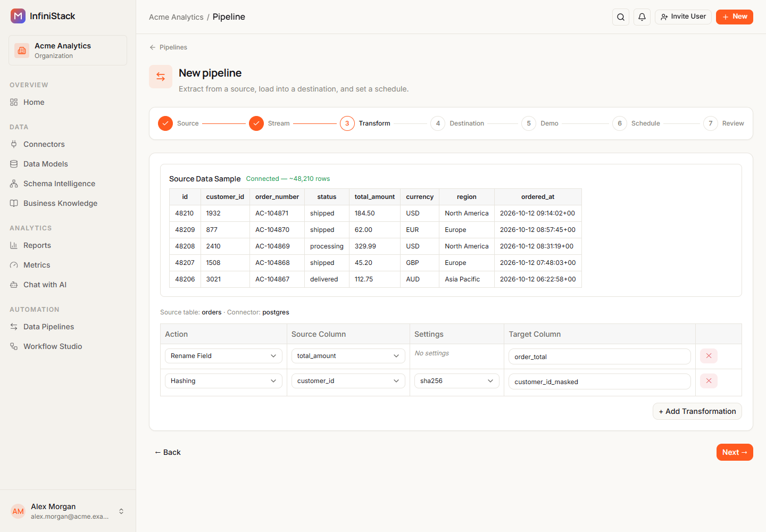Open the customer_id source column dropdown
Viewport: 766px width, 532px height.
pos(348,381)
